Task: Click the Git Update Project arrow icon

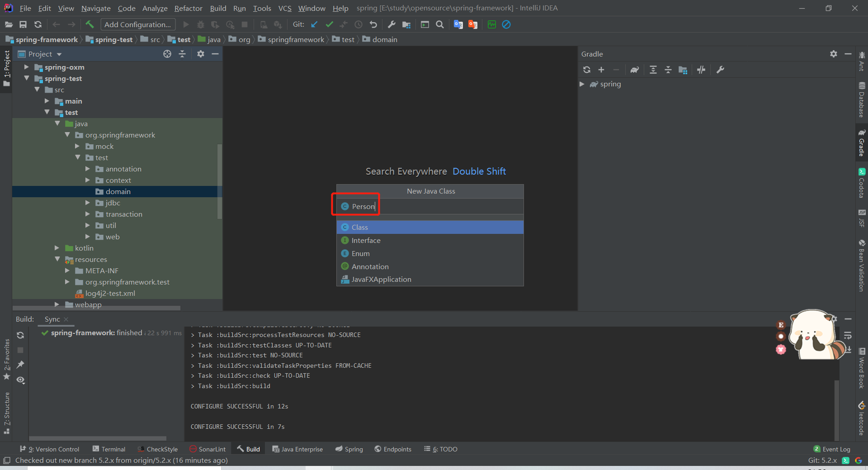Action: (x=315, y=24)
